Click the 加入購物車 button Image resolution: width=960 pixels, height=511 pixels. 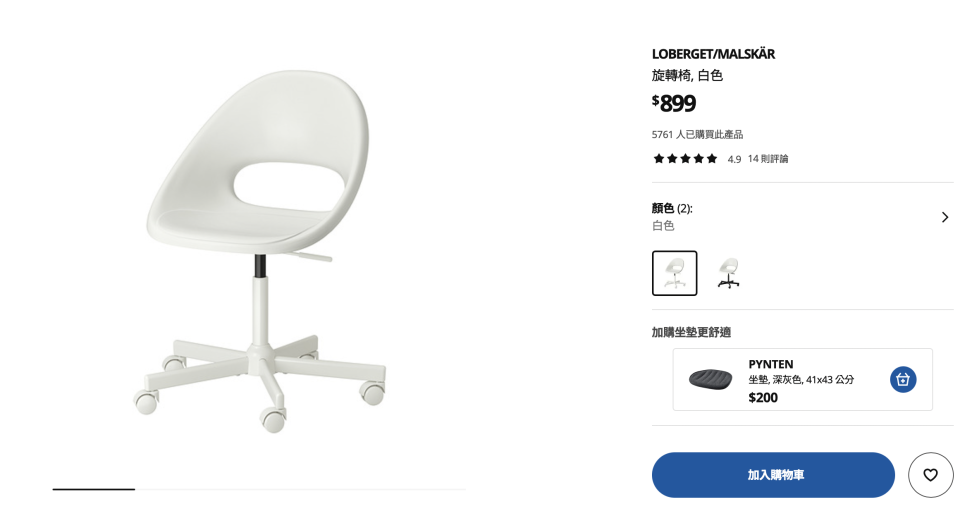tap(773, 475)
